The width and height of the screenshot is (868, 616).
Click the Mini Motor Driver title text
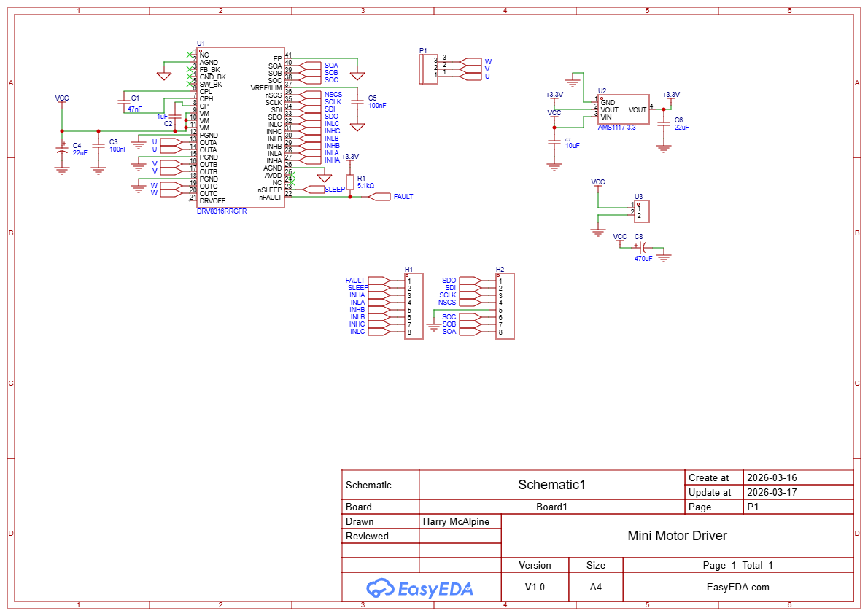coord(677,536)
